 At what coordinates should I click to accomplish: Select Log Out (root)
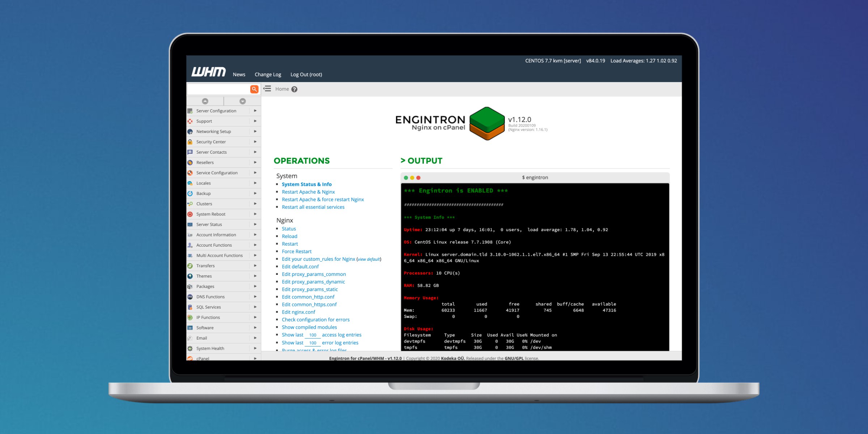point(306,75)
